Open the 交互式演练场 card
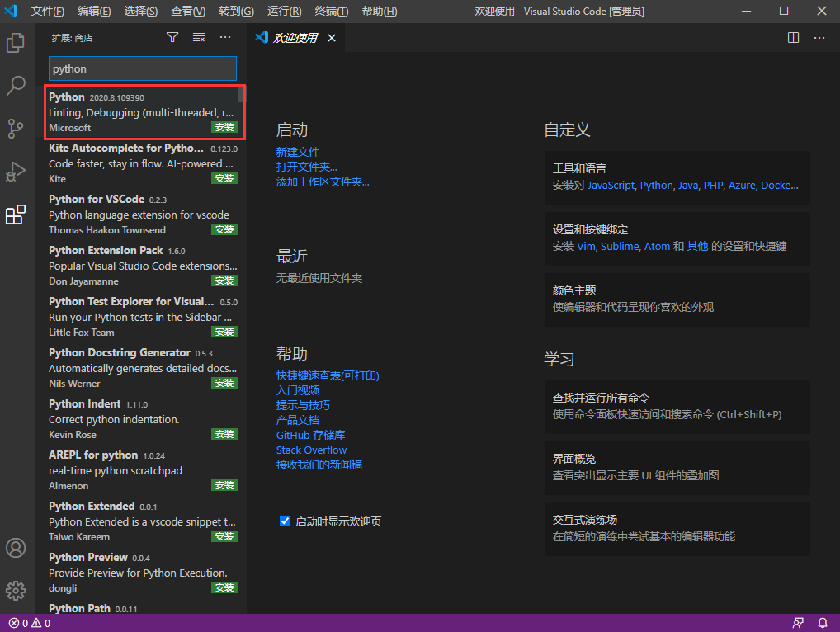 coord(677,529)
